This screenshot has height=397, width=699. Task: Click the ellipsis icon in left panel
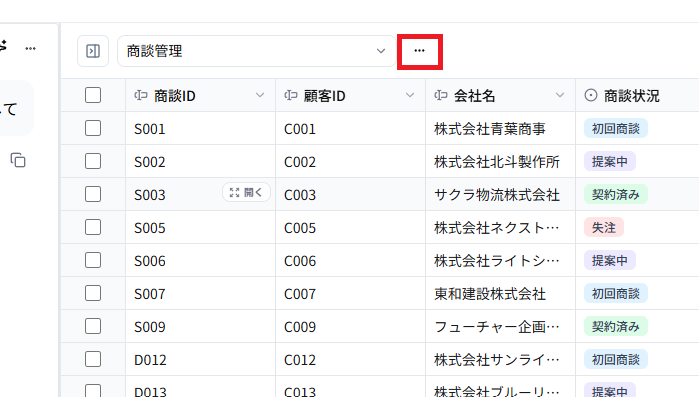tap(30, 49)
